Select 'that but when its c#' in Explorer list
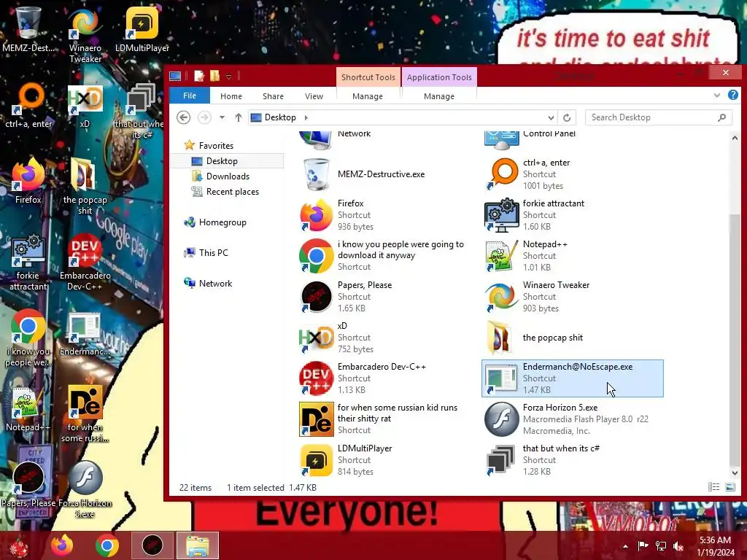The width and height of the screenshot is (747, 560). tap(572, 460)
